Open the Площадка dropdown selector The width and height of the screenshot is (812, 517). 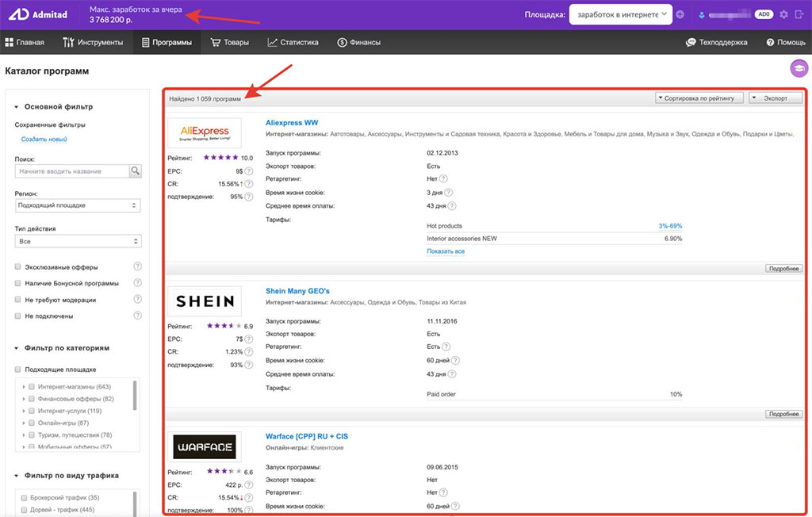point(621,14)
